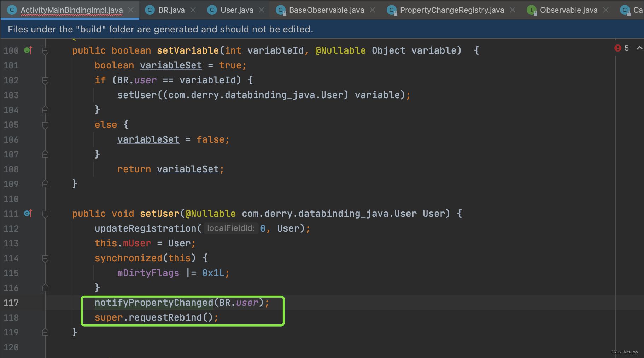This screenshot has height=358, width=644.
Task: Click the setVariable method name
Action: pyautogui.click(x=188, y=50)
